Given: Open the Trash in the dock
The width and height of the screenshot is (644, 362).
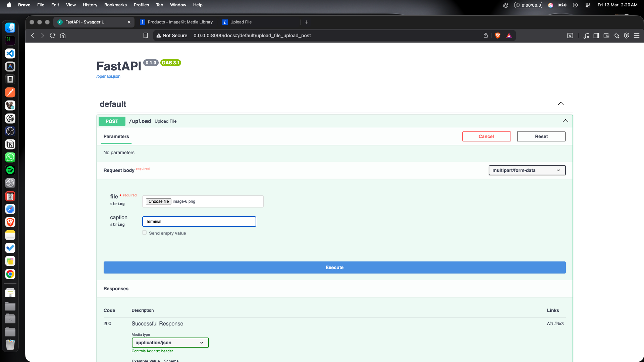Looking at the screenshot, I should [x=10, y=345].
